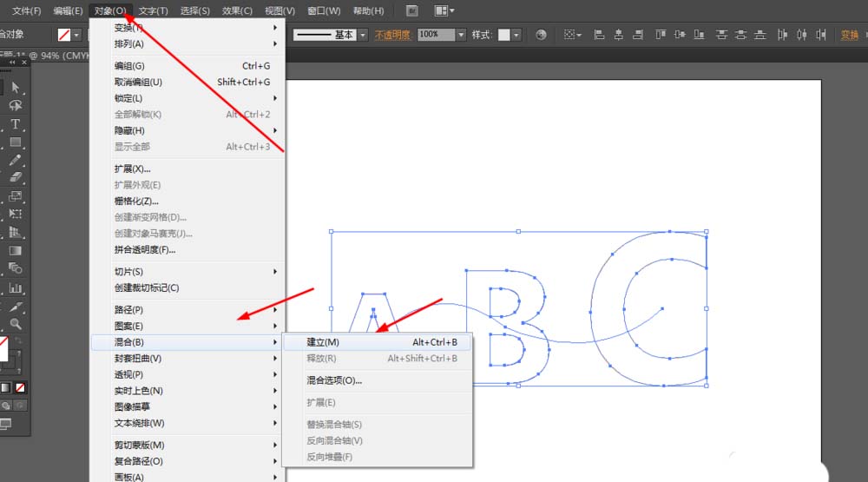868x482 pixels.
Task: Click horizontal align left icon
Action: [x=600, y=35]
